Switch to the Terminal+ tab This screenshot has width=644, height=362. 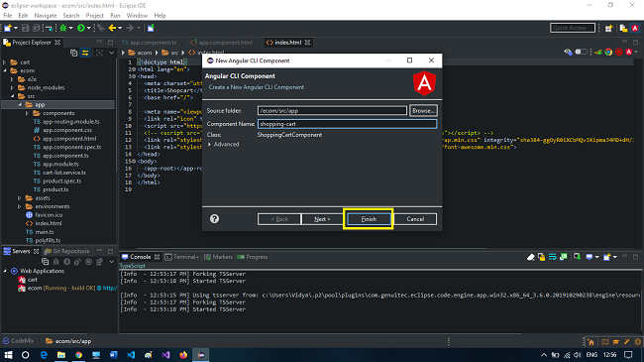point(182,257)
